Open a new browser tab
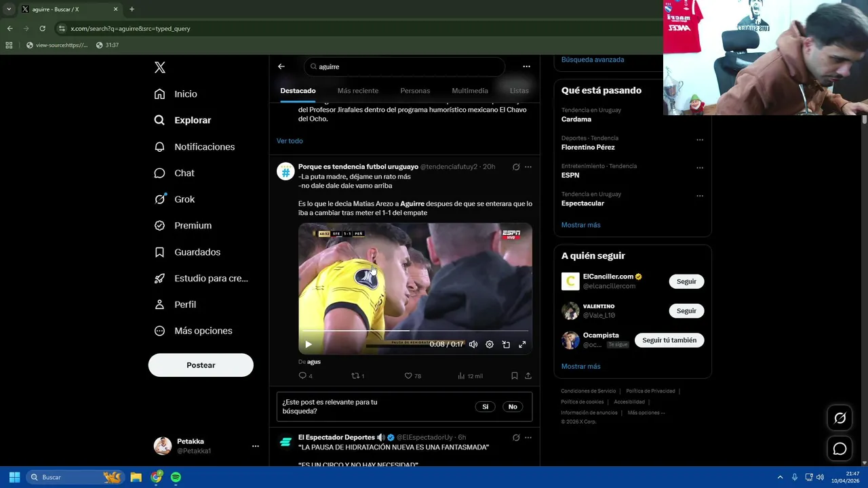This screenshot has width=868, height=488. tap(132, 9)
